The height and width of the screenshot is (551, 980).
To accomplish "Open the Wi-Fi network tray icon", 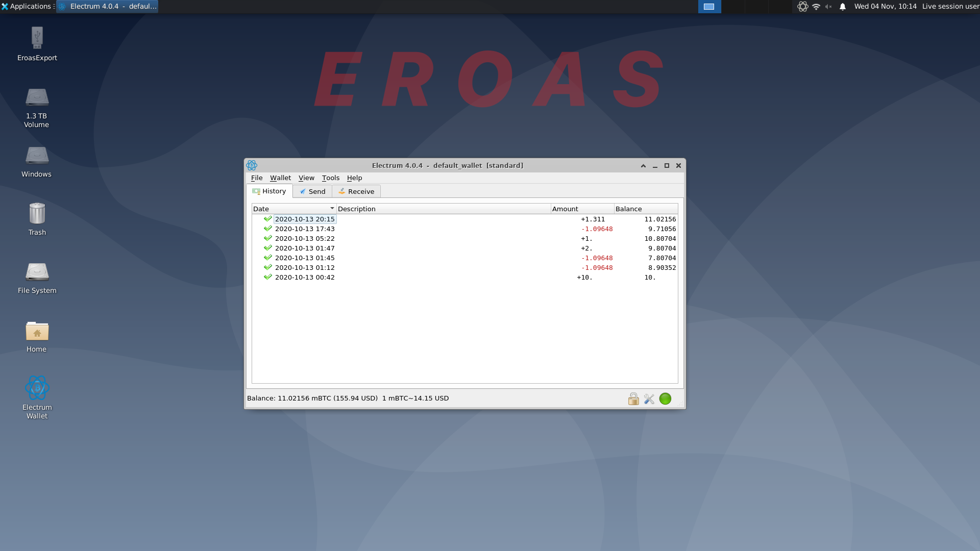I will tap(816, 7).
